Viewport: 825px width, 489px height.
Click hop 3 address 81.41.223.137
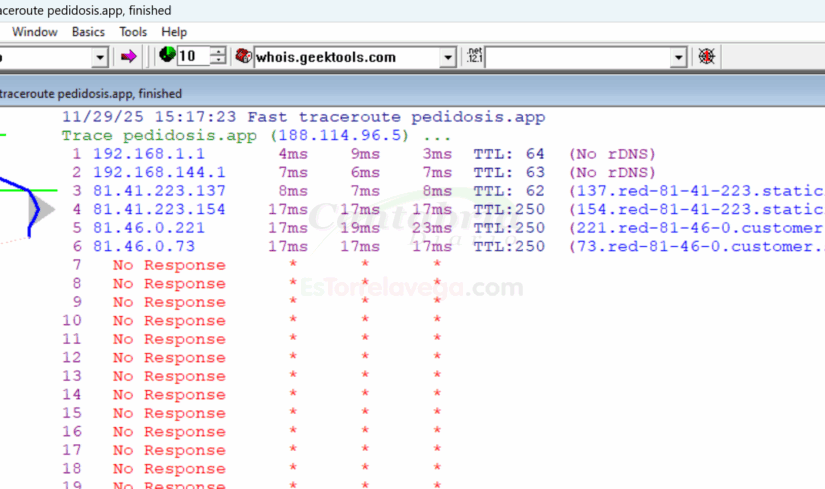(x=159, y=191)
